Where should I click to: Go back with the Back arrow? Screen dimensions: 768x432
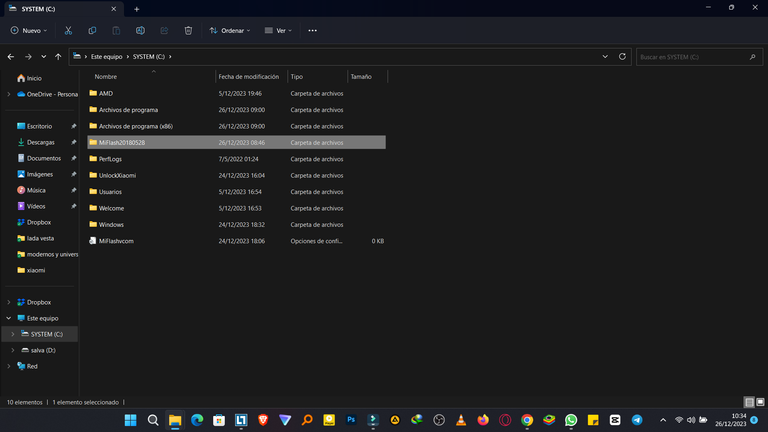tap(11, 57)
